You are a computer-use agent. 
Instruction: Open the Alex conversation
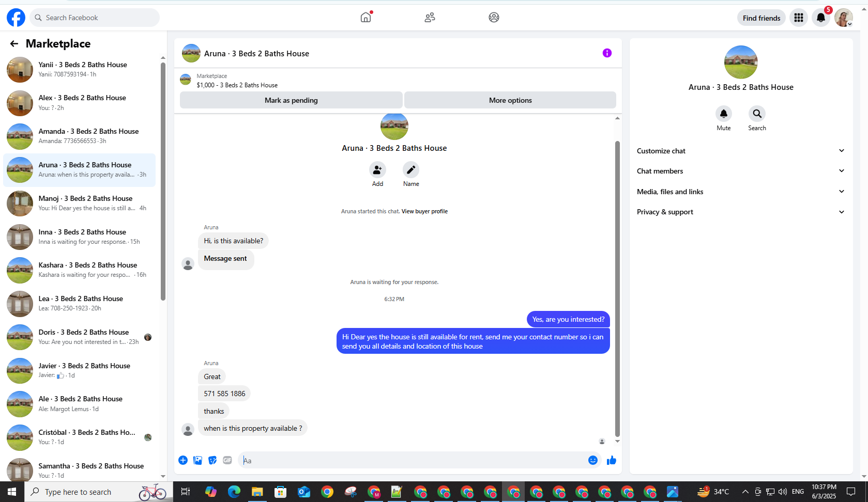[80, 103]
